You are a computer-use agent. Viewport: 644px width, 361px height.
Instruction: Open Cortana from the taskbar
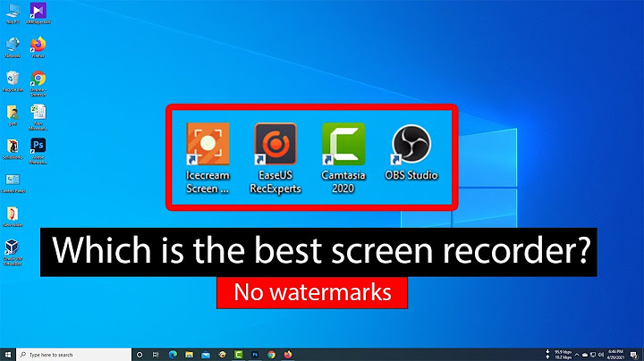pyautogui.click(x=140, y=355)
